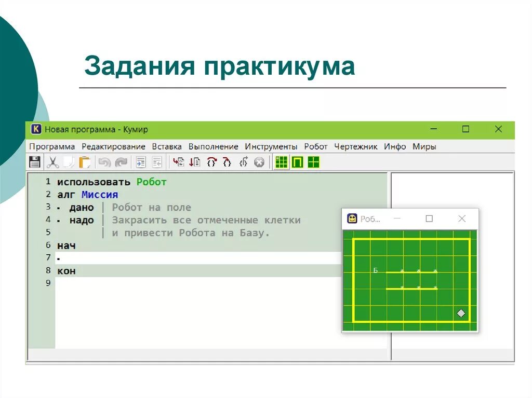Paste using the clipboard icon
Viewport: 532px width, 398px height.
(x=85, y=162)
